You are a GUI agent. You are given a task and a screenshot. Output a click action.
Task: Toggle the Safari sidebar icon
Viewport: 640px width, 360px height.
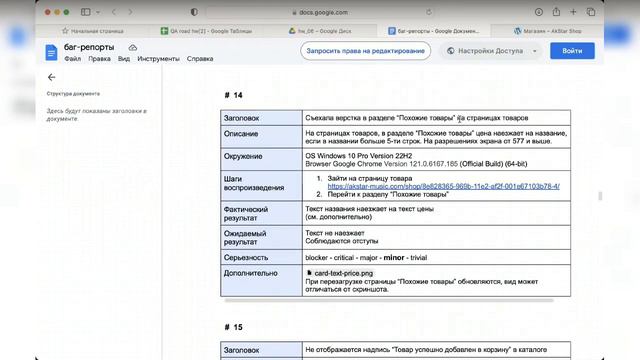[86, 12]
